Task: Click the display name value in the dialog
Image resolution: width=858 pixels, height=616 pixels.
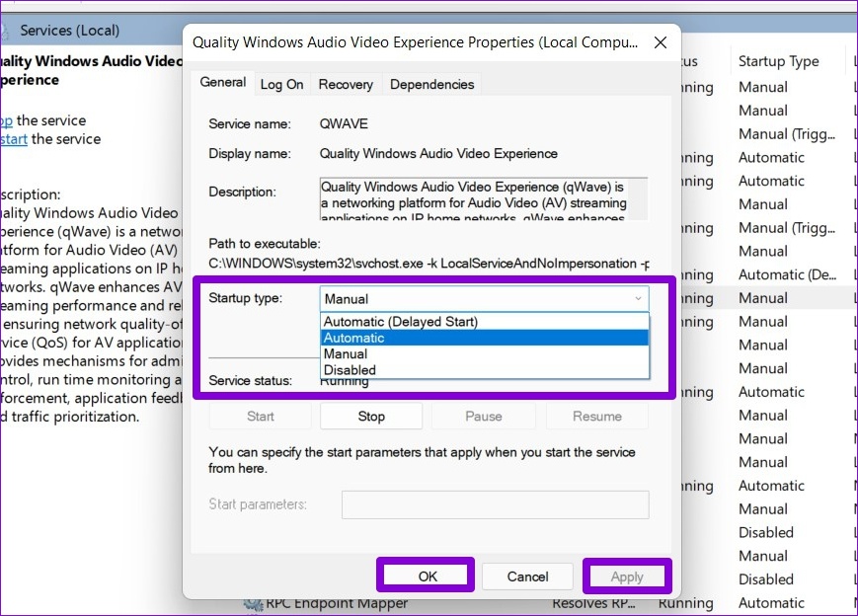Action: point(438,153)
